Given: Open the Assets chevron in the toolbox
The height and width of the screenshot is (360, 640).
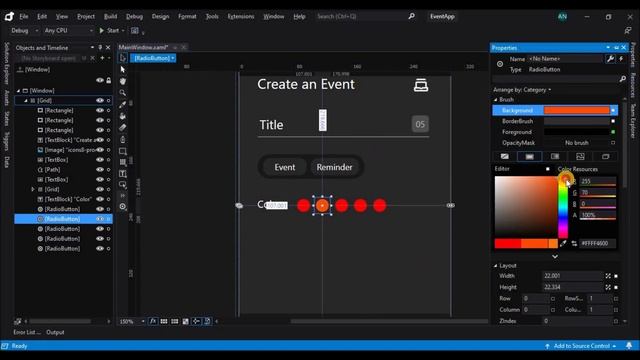Looking at the screenshot, I should 122,196.
